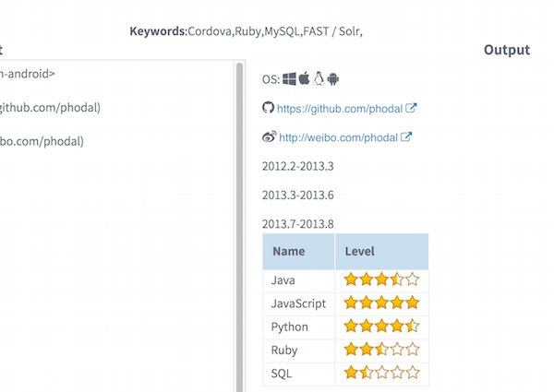
Task: Click the Level column header
Action: 360,251
